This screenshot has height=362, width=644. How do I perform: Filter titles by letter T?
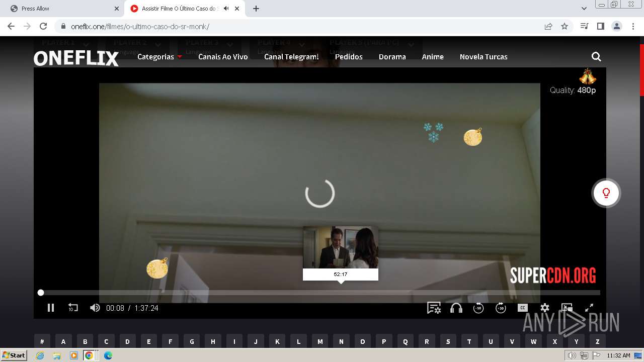(469, 341)
